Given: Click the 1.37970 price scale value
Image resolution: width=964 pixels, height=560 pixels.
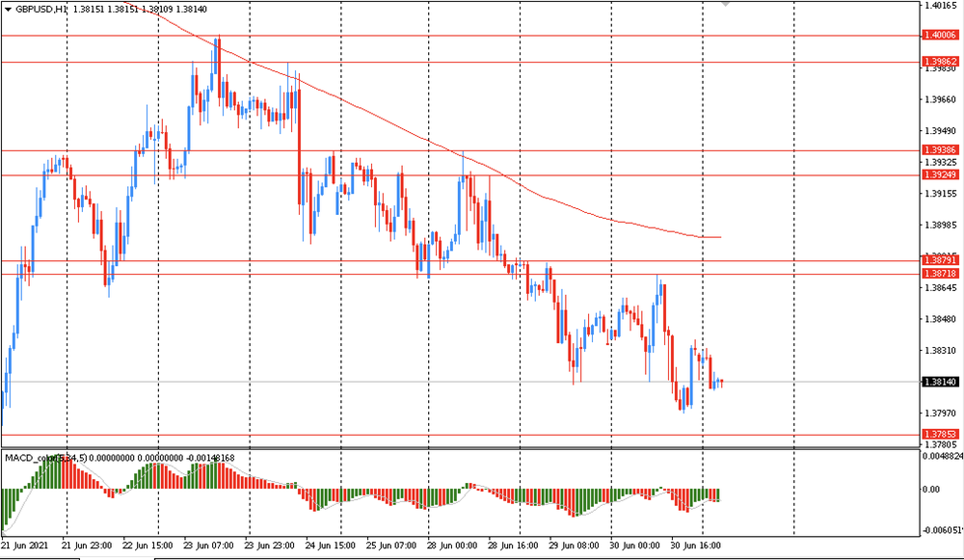Looking at the screenshot, I should coord(941,413).
